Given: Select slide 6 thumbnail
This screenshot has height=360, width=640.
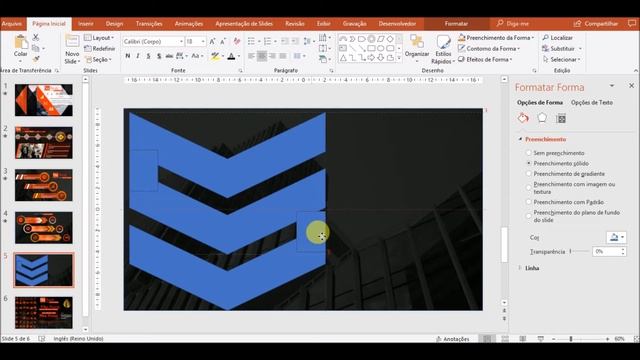Looking at the screenshot, I should [x=44, y=312].
